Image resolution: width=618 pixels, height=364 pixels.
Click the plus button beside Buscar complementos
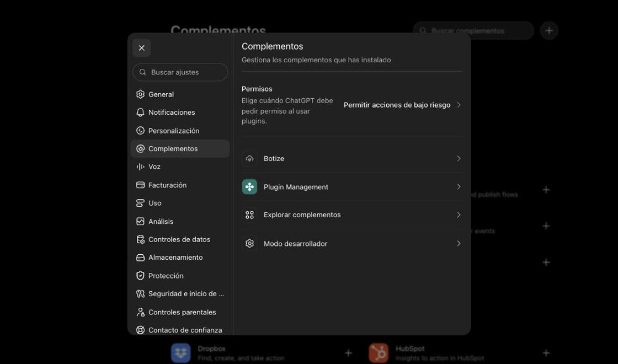tap(549, 30)
